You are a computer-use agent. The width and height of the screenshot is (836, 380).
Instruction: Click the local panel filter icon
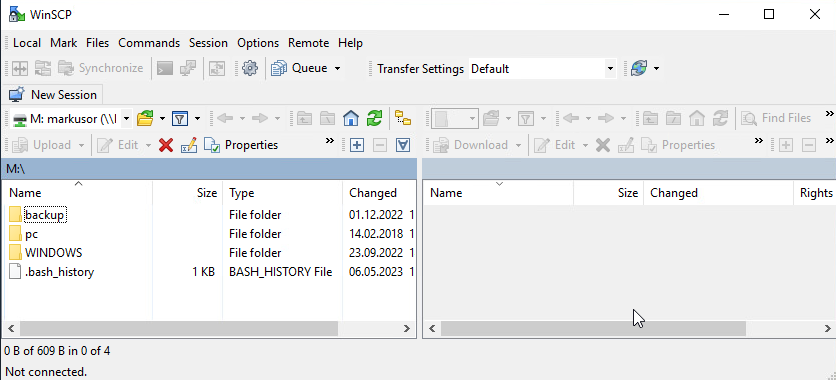pos(180,118)
